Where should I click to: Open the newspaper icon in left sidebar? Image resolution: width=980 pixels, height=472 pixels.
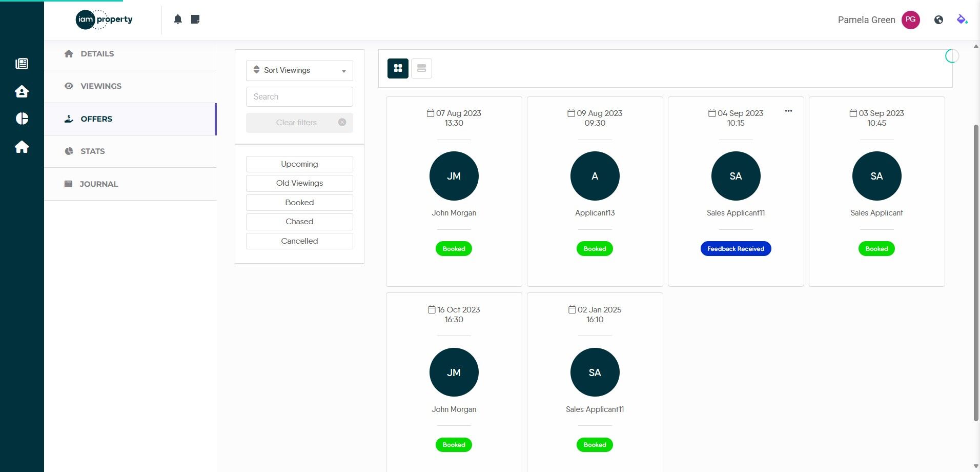click(x=22, y=64)
